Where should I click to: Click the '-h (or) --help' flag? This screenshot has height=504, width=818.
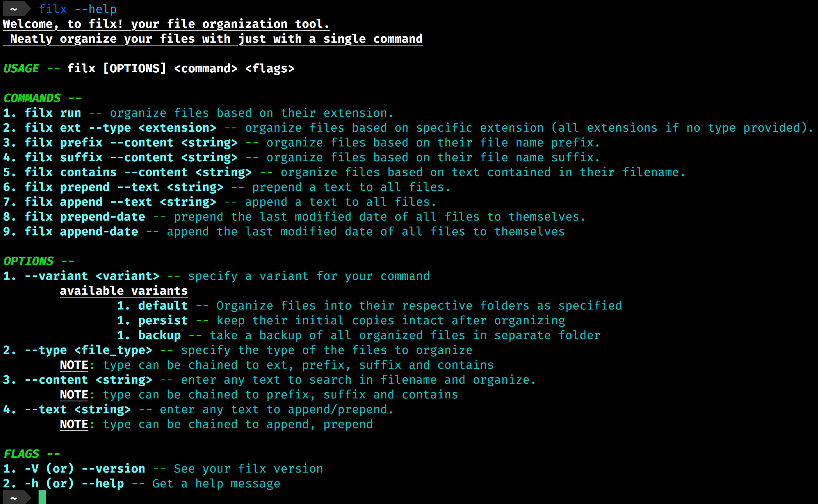[x=74, y=483]
